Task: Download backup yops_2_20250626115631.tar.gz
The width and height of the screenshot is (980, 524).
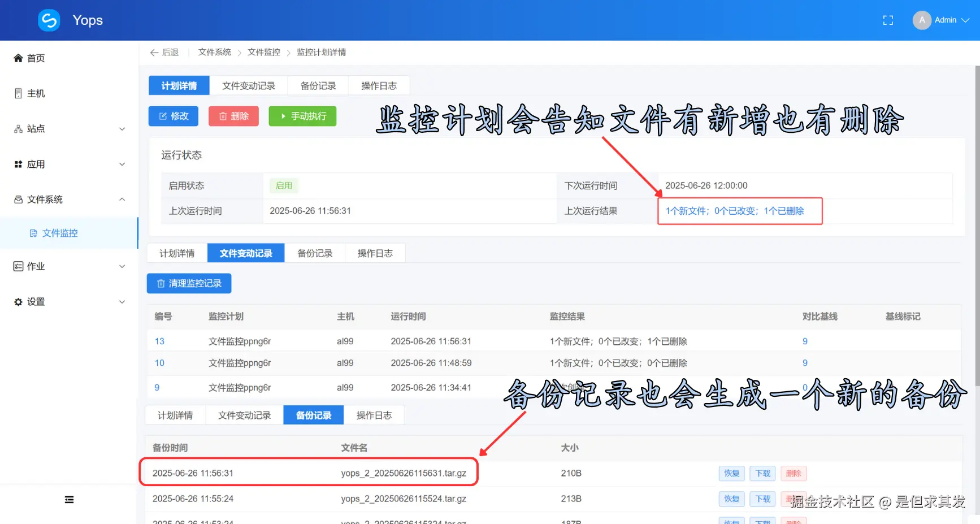Action: coord(763,474)
